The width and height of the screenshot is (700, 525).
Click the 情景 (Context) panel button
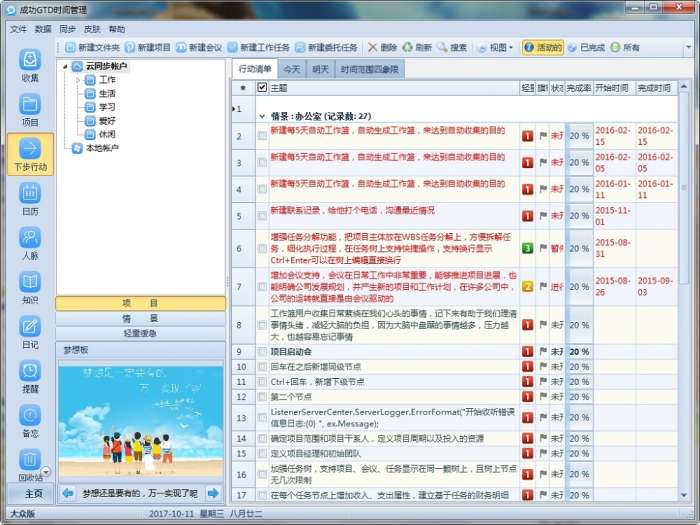(140, 318)
